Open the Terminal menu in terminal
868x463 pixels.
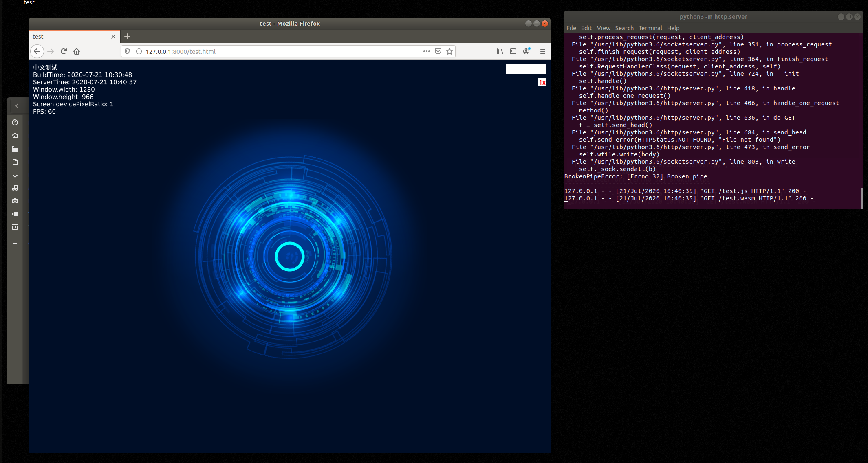tap(650, 28)
